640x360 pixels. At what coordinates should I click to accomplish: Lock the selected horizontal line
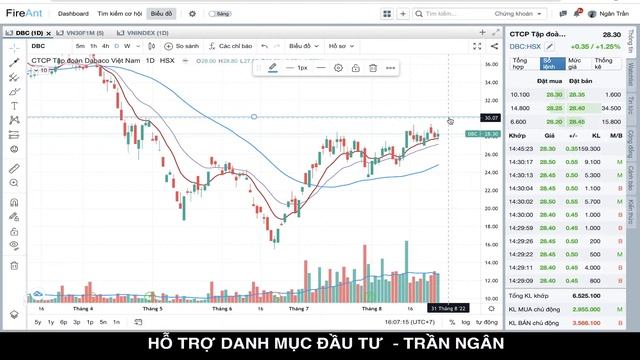(356, 68)
